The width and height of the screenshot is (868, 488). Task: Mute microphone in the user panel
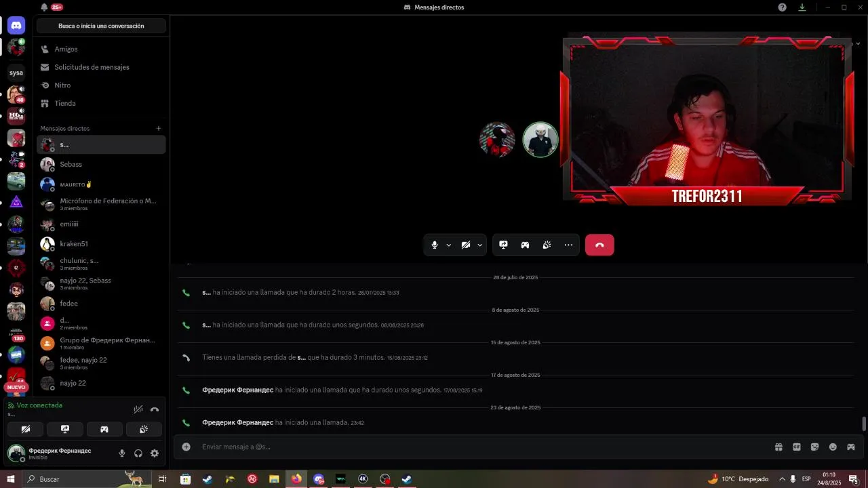point(122,453)
